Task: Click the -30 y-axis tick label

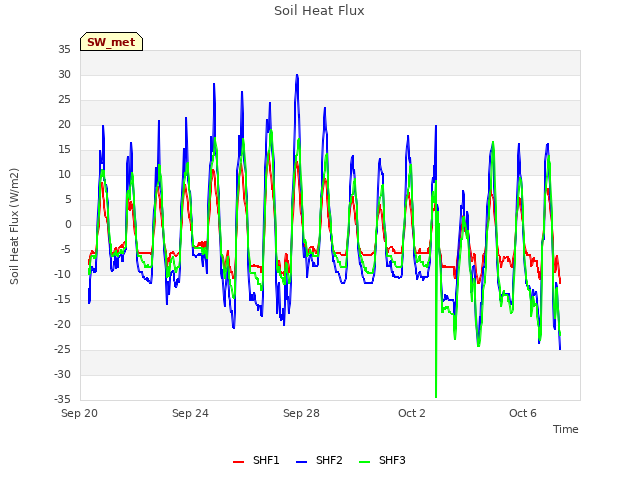Action: click(62, 375)
